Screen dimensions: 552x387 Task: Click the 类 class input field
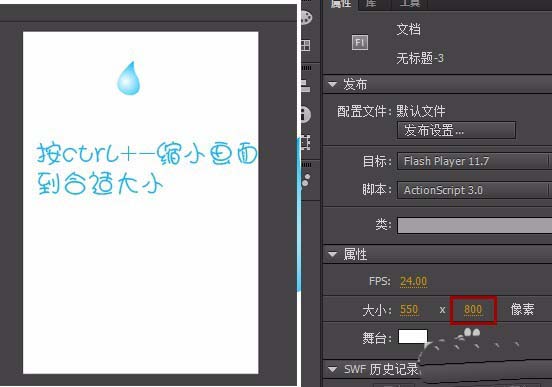coord(475,225)
